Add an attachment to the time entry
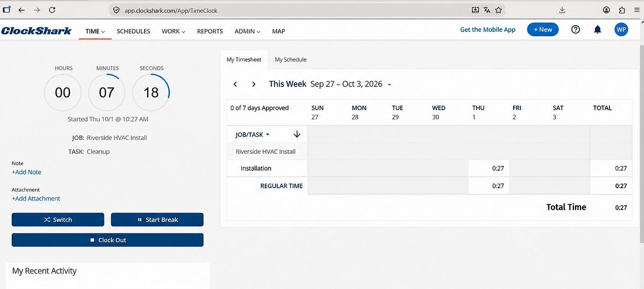The image size is (644, 289). click(36, 199)
